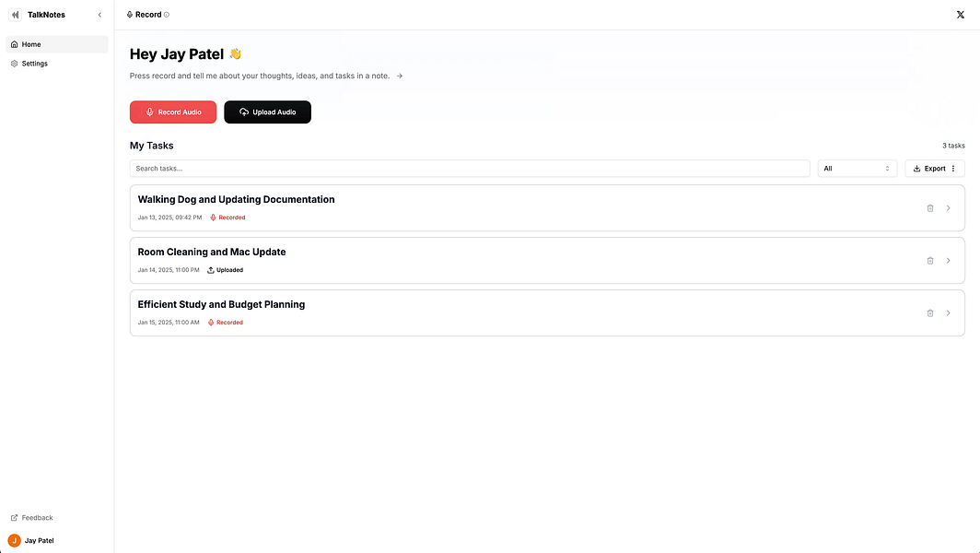Screen dimensions: 980x553
Task: Open the All filter dropdown
Action: point(857,169)
